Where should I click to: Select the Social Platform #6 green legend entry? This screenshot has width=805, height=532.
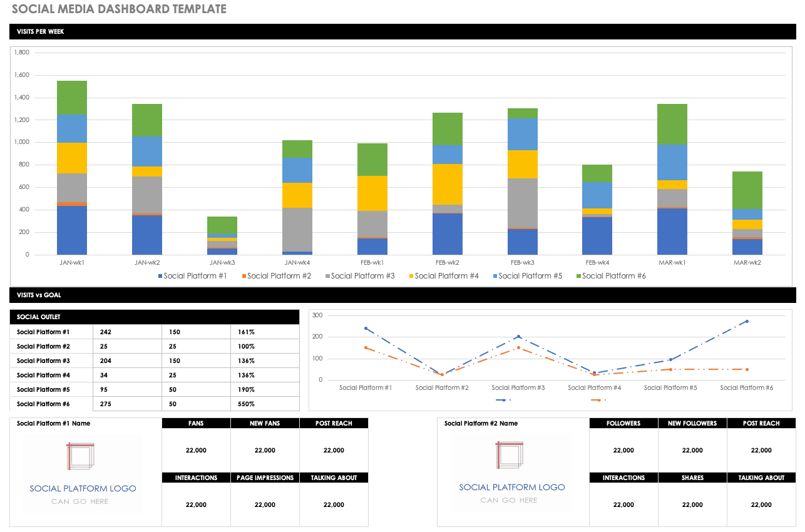pos(610,276)
